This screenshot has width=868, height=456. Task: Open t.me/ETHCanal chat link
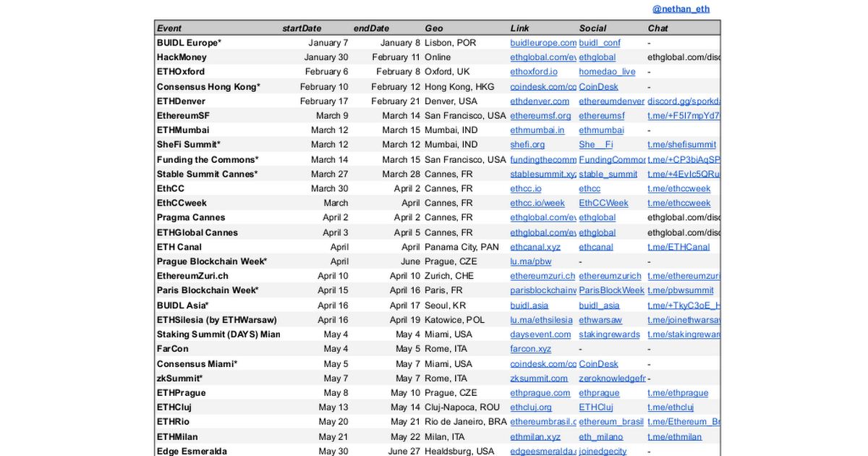pos(678,247)
